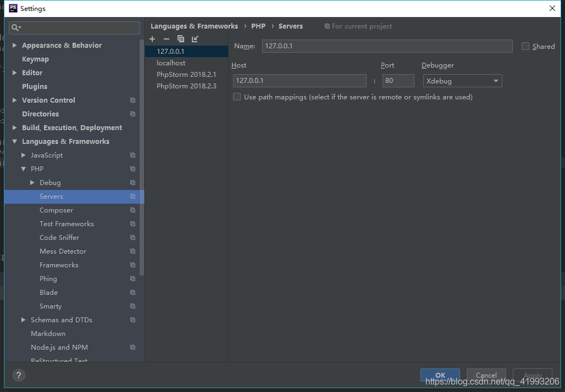Click the project-level icon beside Debug
The width and height of the screenshot is (565, 392).
pyautogui.click(x=132, y=182)
